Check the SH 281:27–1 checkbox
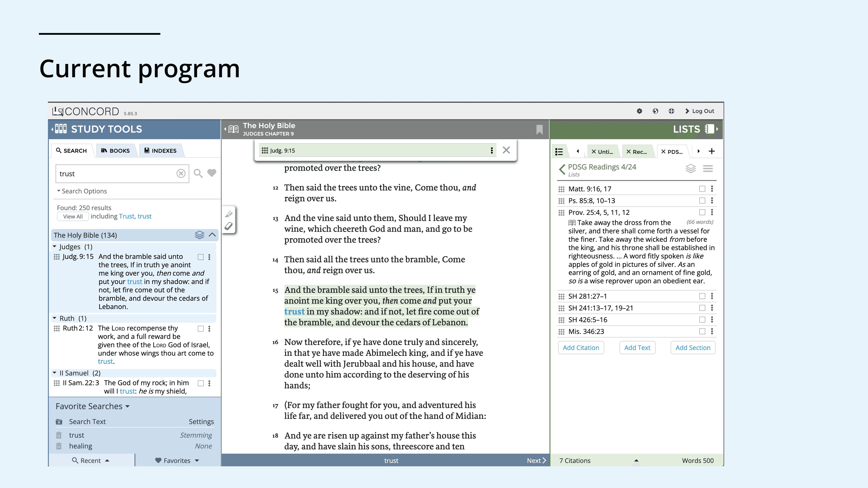This screenshot has width=868, height=488. pyautogui.click(x=702, y=296)
